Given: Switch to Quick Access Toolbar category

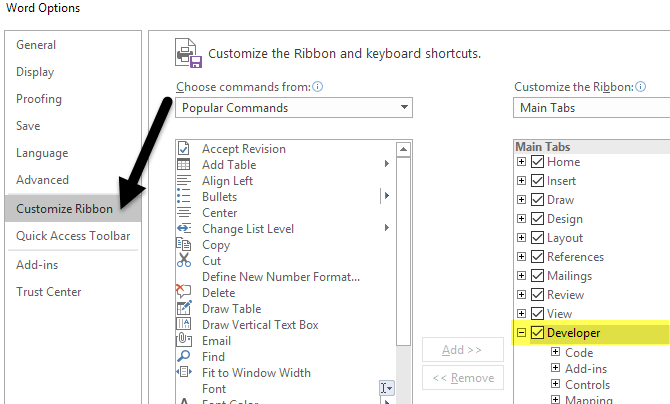Looking at the screenshot, I should 73,236.
